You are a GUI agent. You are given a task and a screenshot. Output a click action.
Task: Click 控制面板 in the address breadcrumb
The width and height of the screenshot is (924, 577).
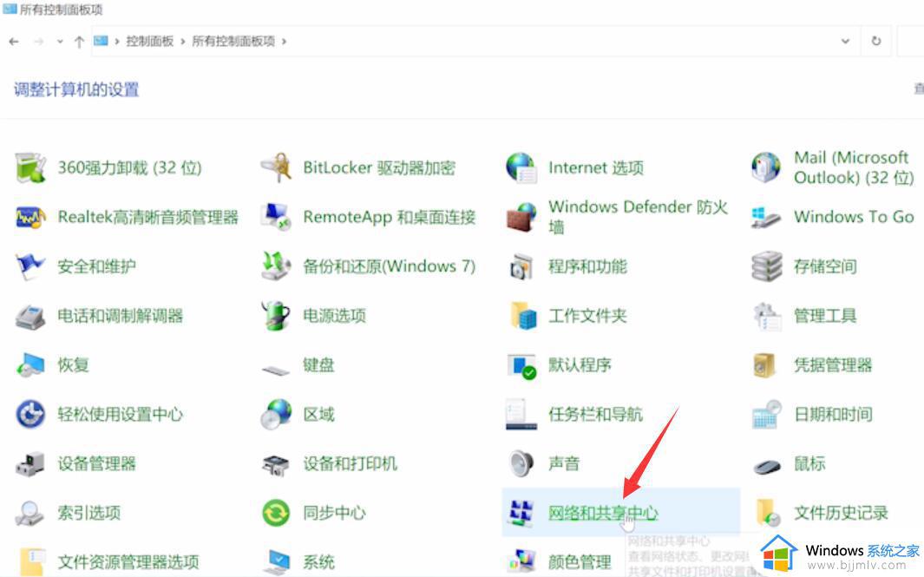pyautogui.click(x=150, y=42)
